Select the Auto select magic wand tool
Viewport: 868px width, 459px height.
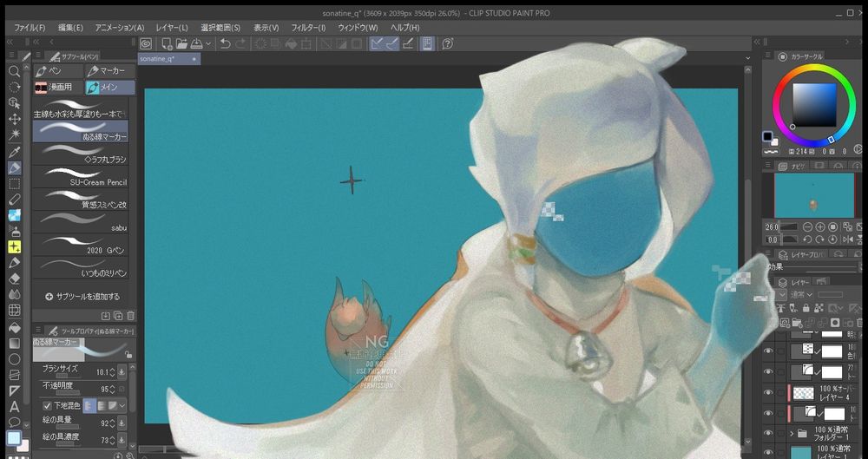(x=15, y=134)
